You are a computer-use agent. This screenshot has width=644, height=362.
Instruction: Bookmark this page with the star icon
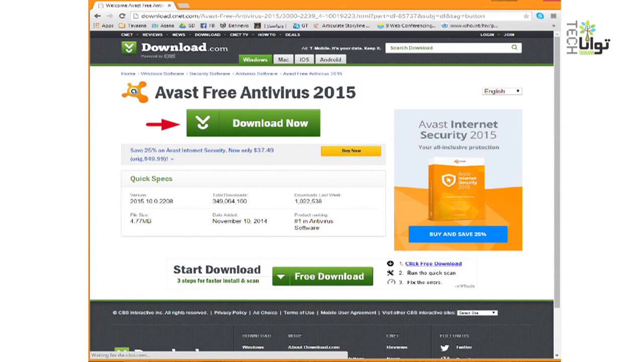[x=526, y=16]
